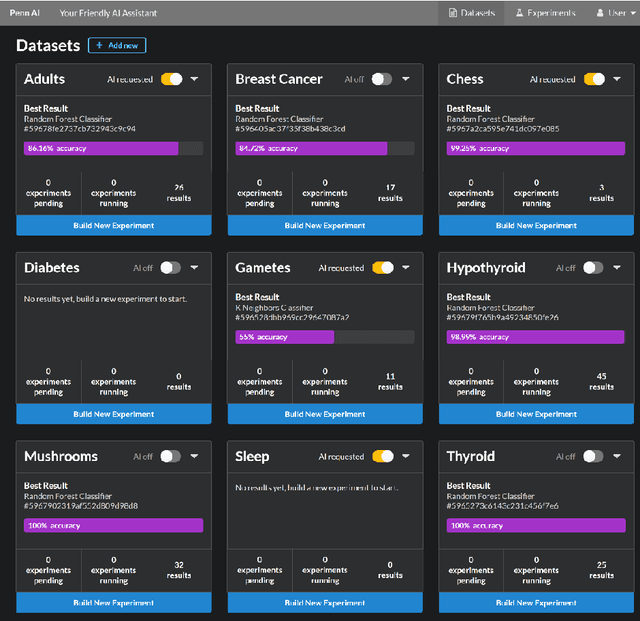Disable AI toggle on Gametes card

pyautogui.click(x=382, y=268)
